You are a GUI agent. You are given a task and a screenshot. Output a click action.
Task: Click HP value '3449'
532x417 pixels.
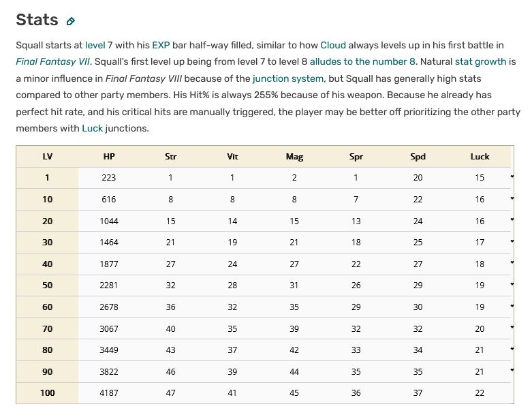coord(109,350)
